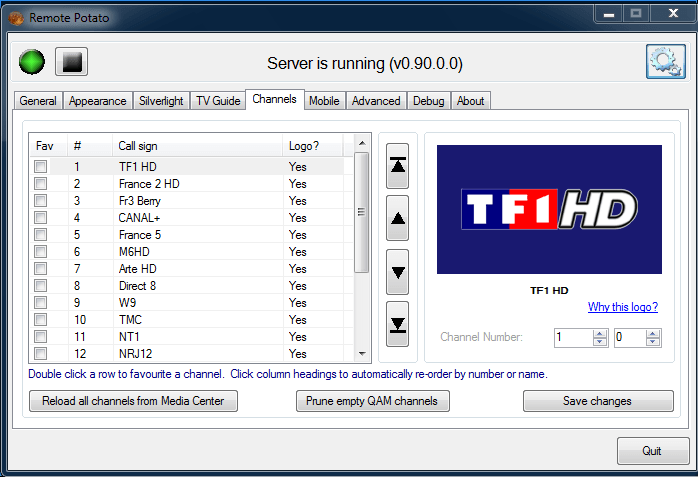Image resolution: width=698 pixels, height=477 pixels.
Task: Tick the favourite checkbox for NT1
Action: 41,337
